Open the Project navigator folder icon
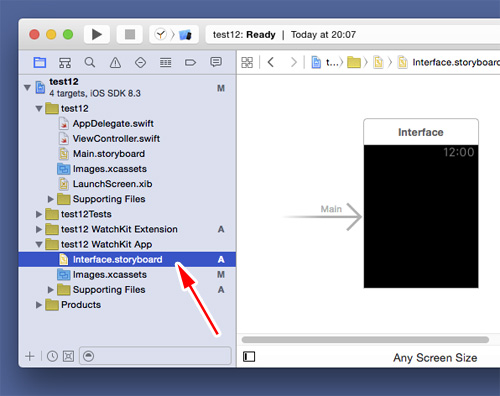500x396 pixels. 40,62
